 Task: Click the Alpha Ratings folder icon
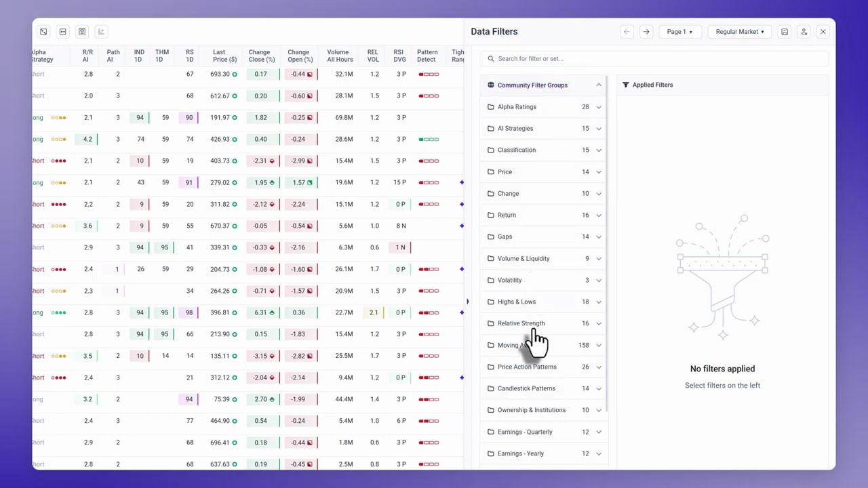(491, 106)
